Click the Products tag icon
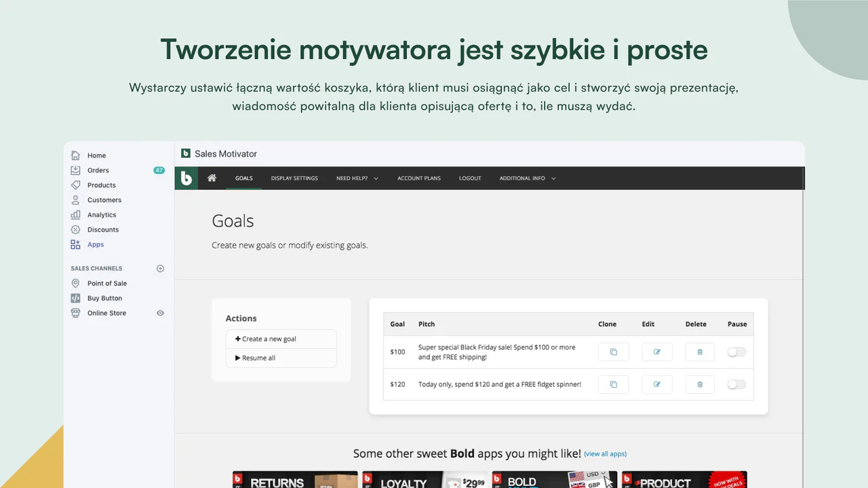868x488 pixels. (75, 185)
